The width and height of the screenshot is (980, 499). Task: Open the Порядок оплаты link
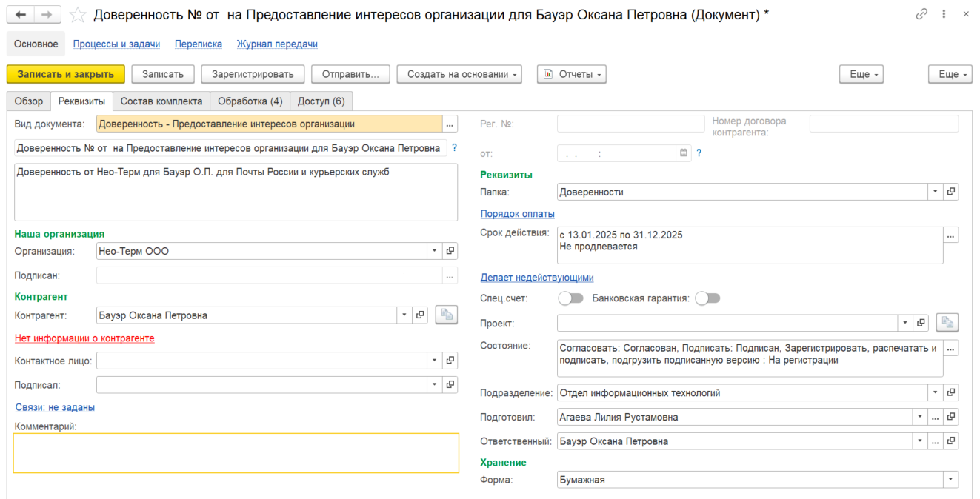(518, 214)
